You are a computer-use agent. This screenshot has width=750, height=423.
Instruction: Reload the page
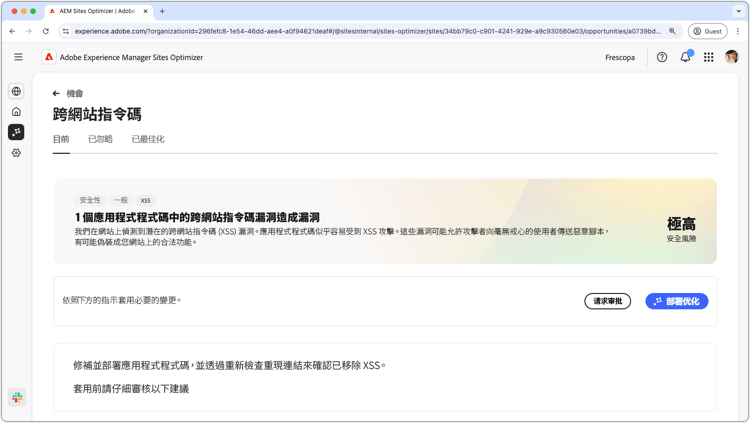(x=45, y=31)
